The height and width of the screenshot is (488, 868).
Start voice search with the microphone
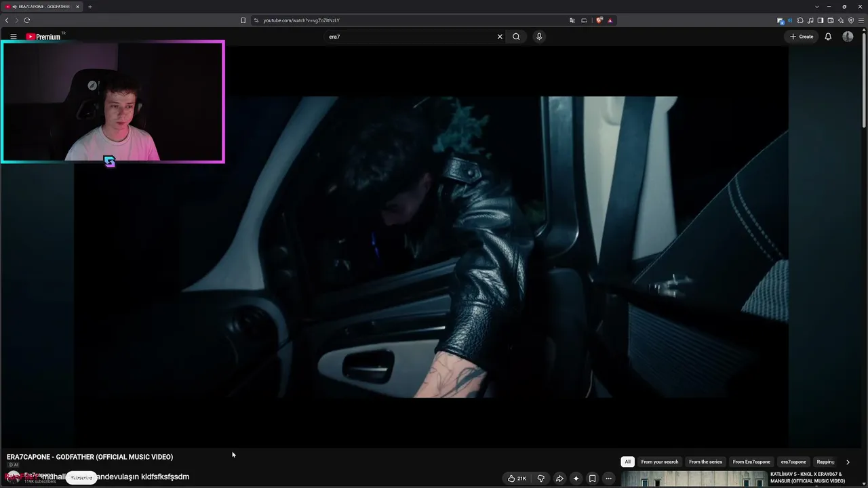tap(539, 37)
